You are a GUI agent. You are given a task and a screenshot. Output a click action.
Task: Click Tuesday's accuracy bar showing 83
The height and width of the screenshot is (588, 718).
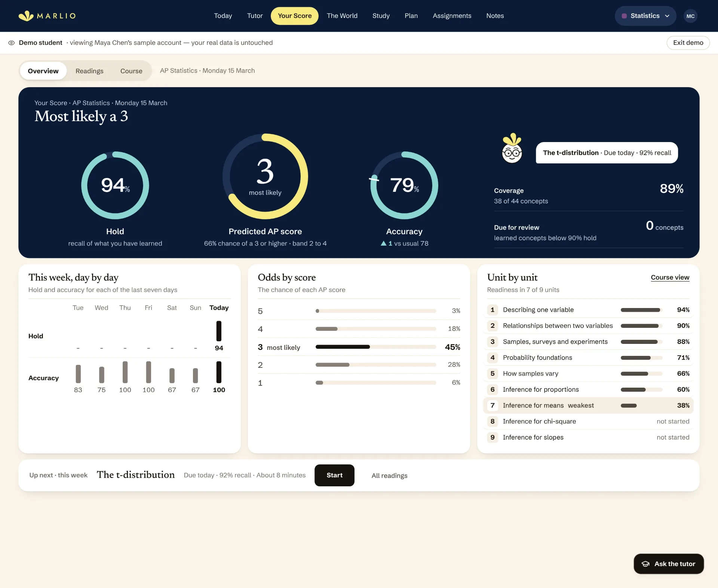point(78,374)
